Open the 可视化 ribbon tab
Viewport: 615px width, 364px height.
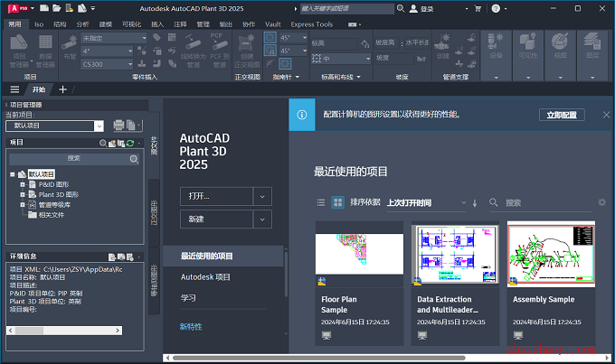coord(131,24)
